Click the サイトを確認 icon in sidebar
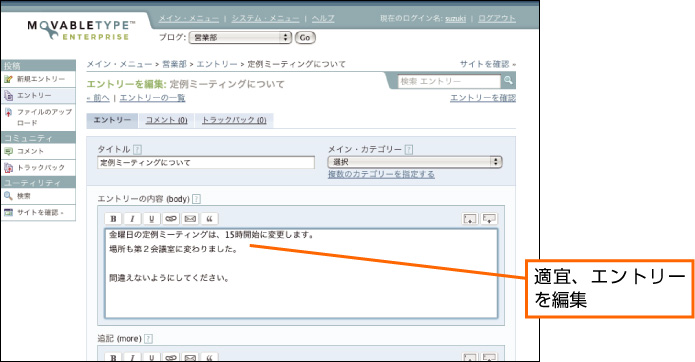The width and height of the screenshot is (695, 362). click(x=8, y=212)
